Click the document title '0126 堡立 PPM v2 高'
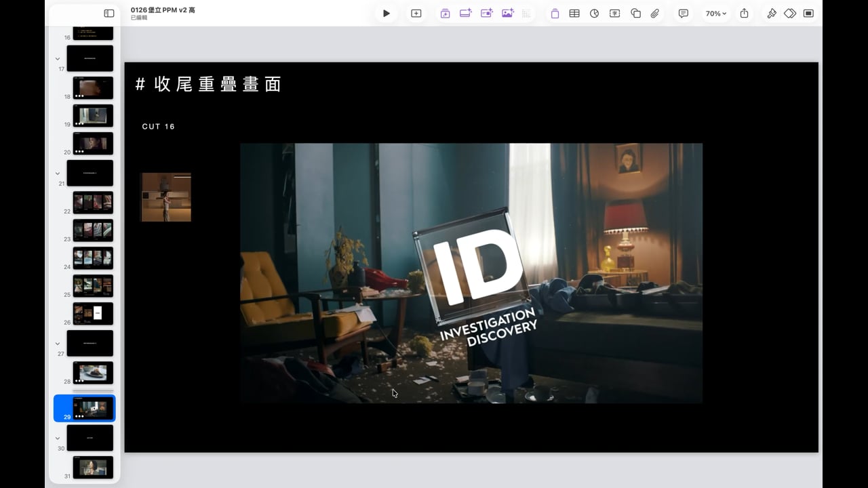 [x=163, y=10]
